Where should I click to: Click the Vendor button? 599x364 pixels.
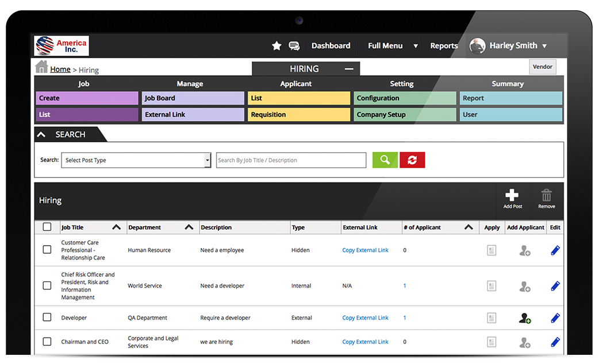(x=543, y=67)
